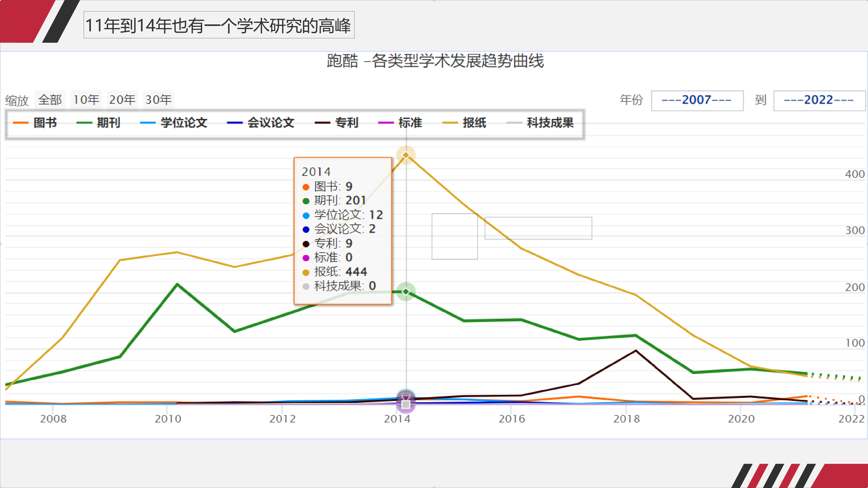868x488 pixels.
Task: Select the small empty square box on the chart
Action: [x=454, y=236]
